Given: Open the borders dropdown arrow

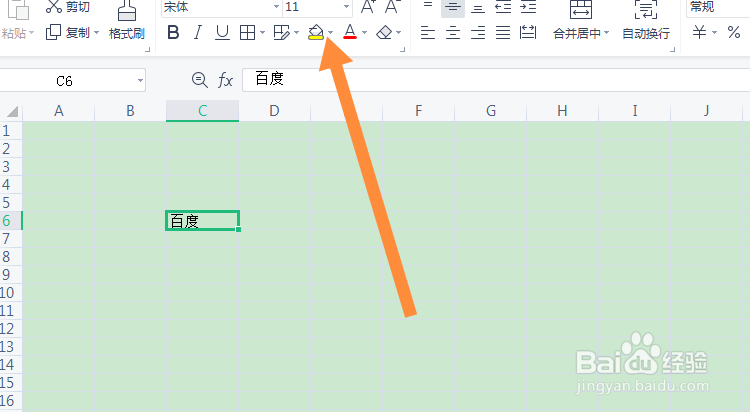Looking at the screenshot, I should [262, 33].
